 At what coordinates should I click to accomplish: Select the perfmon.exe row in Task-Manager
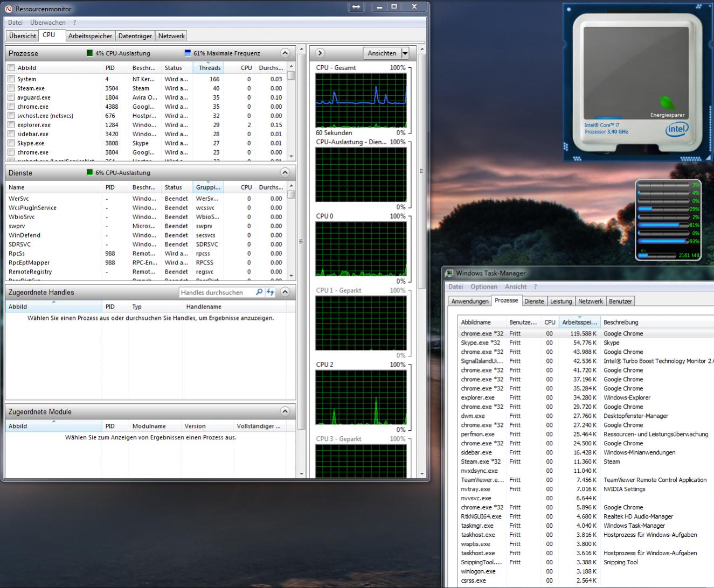click(x=585, y=435)
